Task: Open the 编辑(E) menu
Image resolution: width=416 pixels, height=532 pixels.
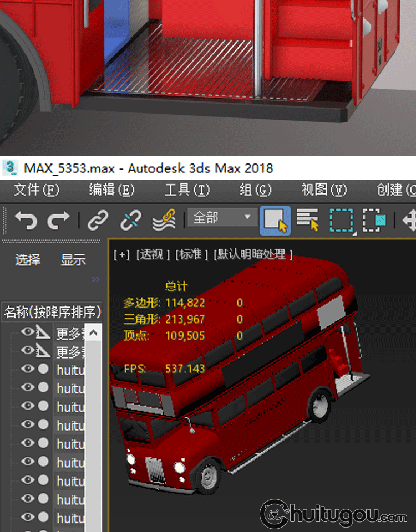Action: 111,190
